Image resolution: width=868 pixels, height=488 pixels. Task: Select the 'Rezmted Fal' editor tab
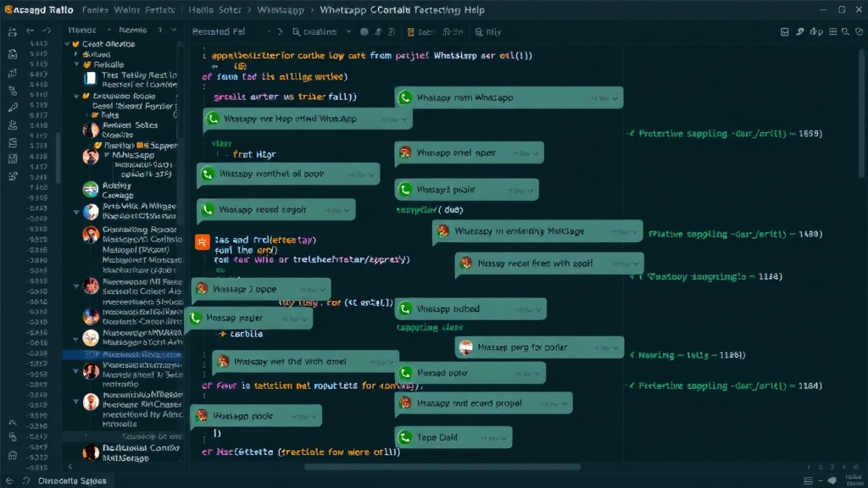(219, 31)
